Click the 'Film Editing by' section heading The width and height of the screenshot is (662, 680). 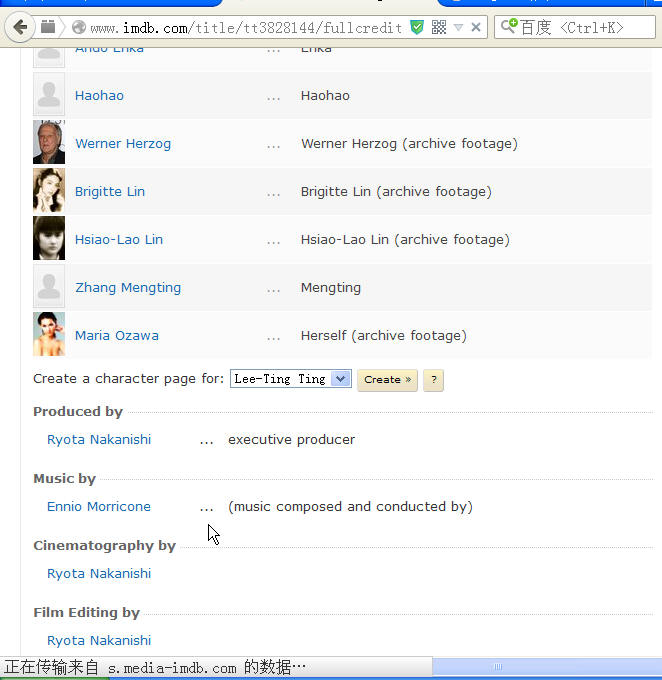(87, 613)
